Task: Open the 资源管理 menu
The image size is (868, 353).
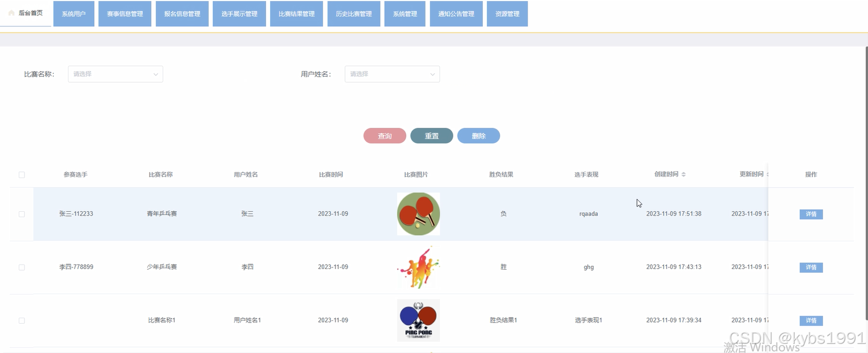Action: pos(507,14)
